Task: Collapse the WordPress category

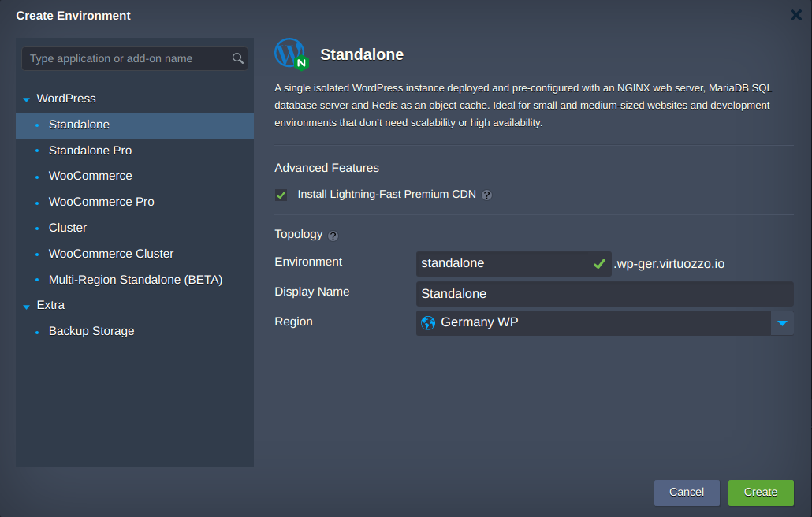Action: [x=27, y=99]
